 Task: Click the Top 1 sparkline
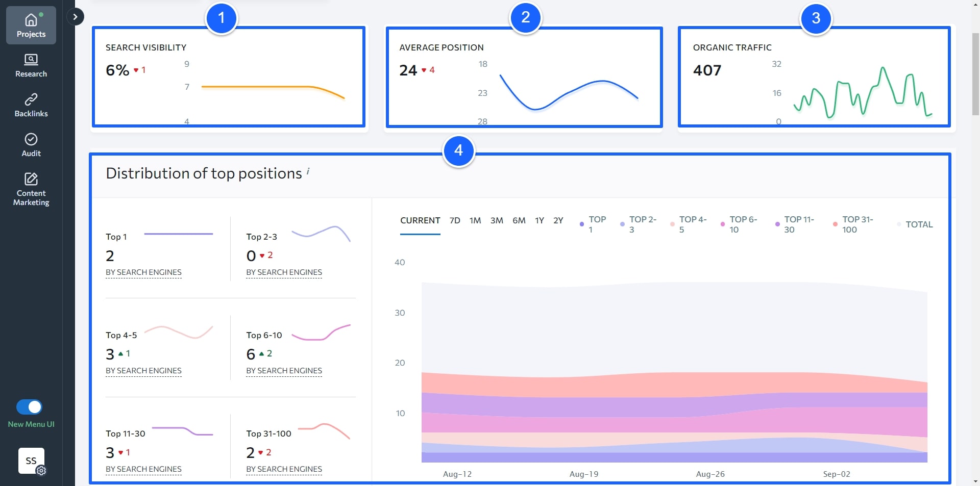(179, 234)
